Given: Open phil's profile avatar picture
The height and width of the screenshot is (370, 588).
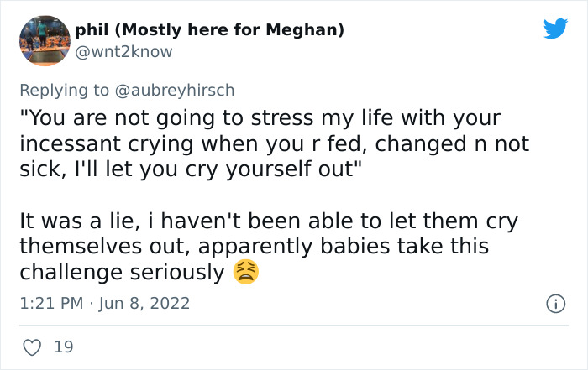Looking at the screenshot, I should (x=44, y=40).
